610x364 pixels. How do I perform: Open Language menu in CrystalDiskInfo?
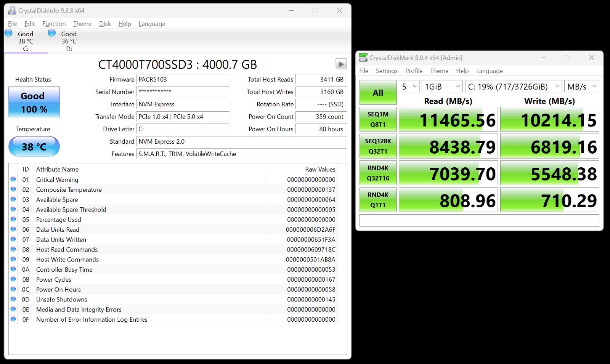(152, 24)
